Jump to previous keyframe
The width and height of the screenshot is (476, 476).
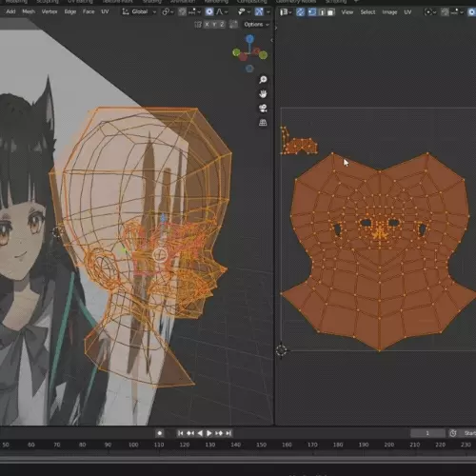pyautogui.click(x=190, y=433)
